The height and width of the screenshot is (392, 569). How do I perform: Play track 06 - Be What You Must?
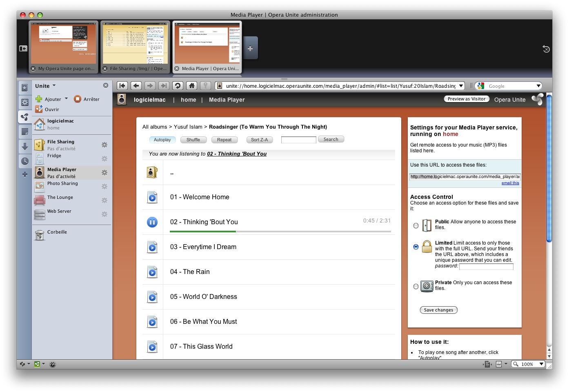tap(152, 322)
